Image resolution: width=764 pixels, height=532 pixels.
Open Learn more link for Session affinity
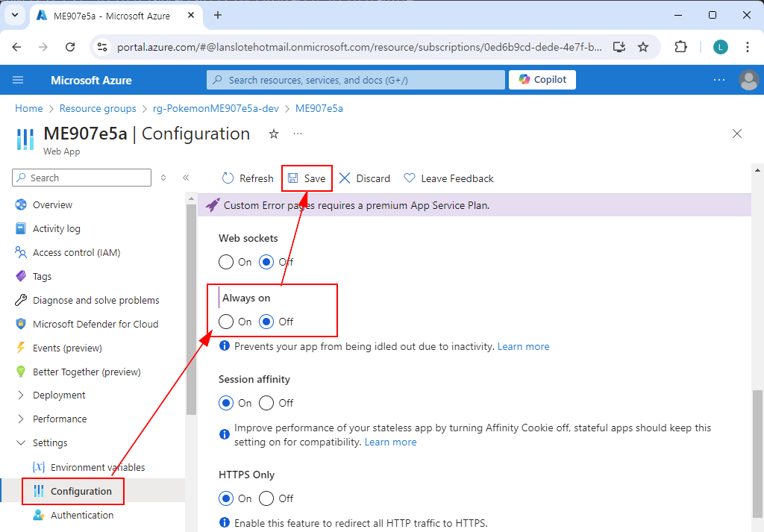tap(390, 442)
